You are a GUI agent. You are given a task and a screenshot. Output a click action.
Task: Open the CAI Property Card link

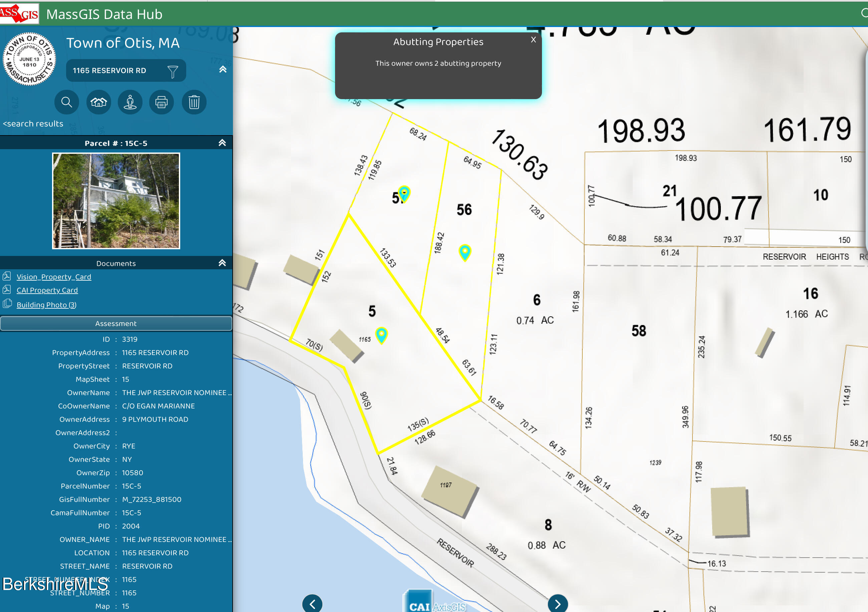coord(47,290)
